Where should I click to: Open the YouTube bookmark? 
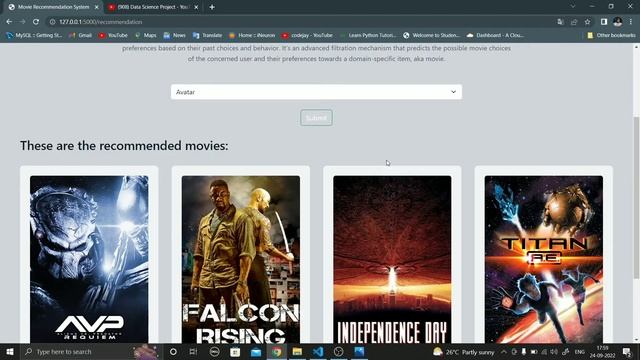tap(113, 36)
